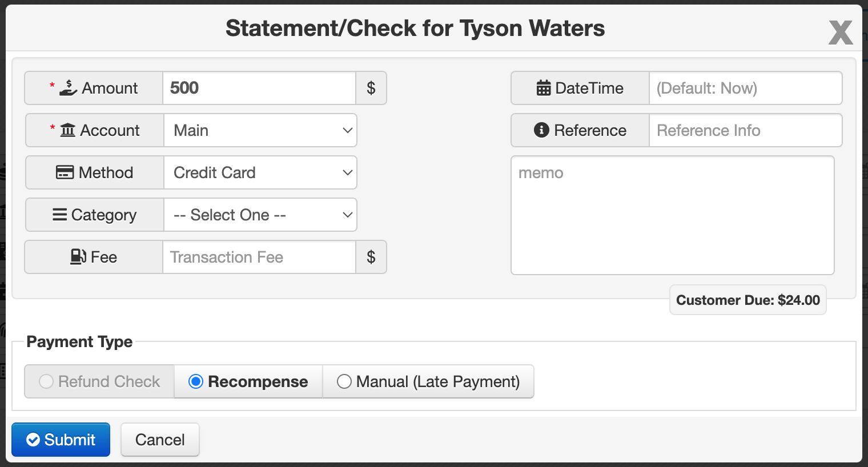Submit the payment form

click(61, 440)
